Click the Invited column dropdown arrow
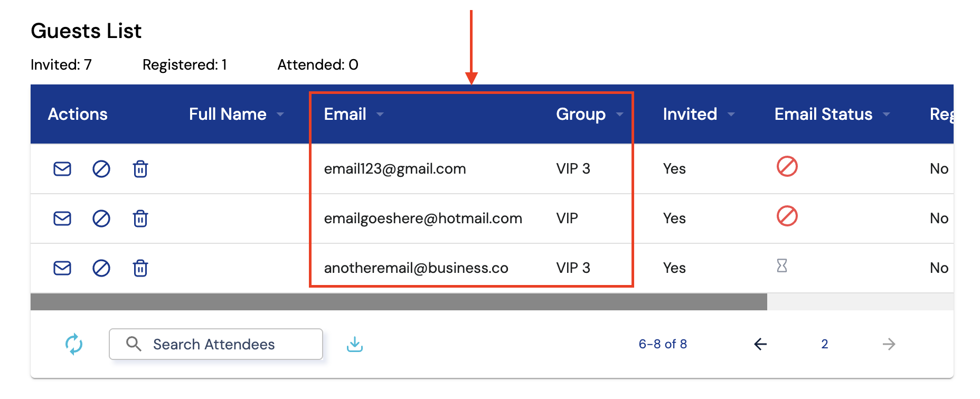This screenshot has height=399, width=980. [x=731, y=115]
